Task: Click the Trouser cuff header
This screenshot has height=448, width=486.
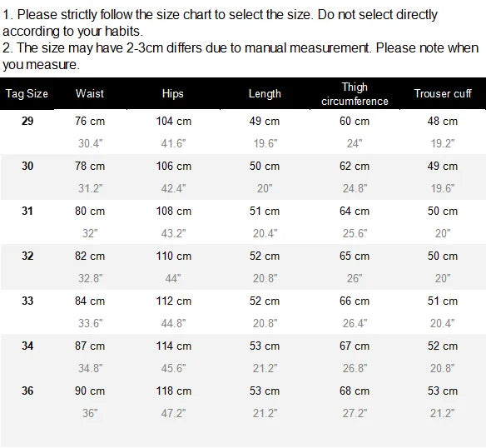Action: [443, 94]
